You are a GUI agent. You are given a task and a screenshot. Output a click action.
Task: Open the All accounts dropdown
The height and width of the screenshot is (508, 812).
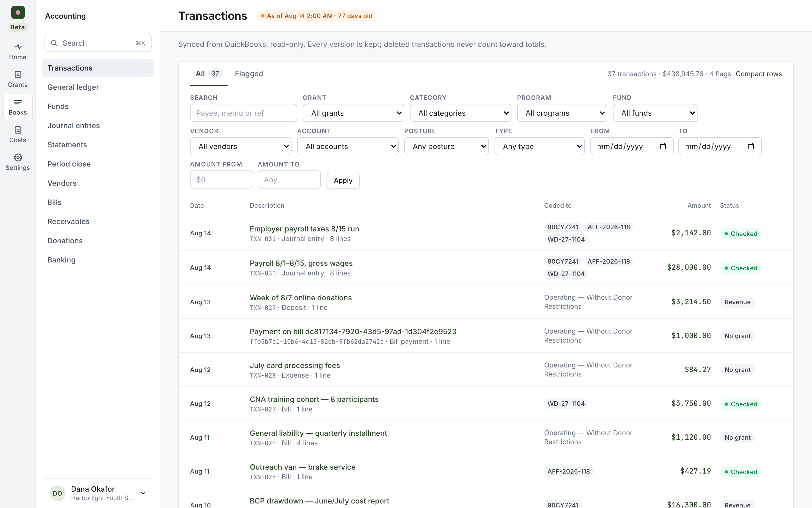[x=348, y=146]
